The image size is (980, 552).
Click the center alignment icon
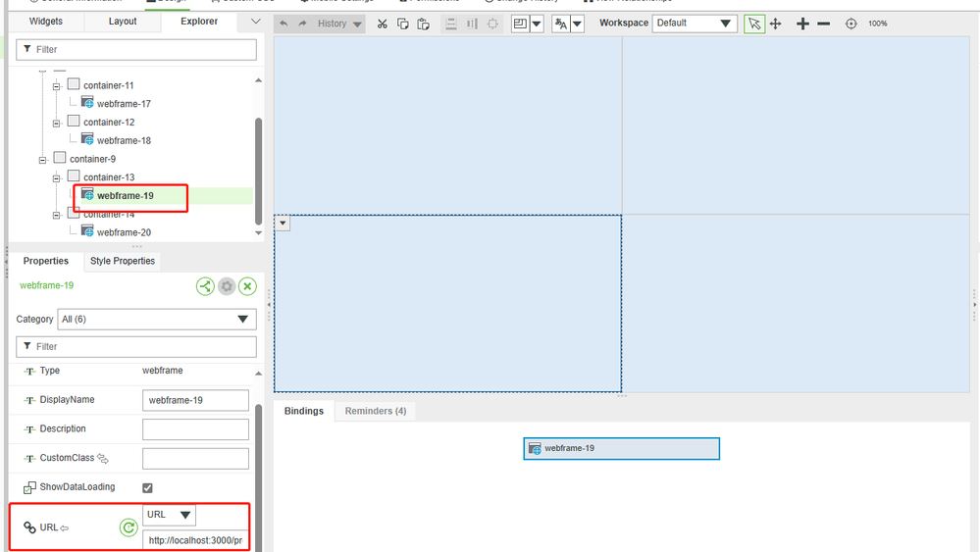[x=492, y=24]
